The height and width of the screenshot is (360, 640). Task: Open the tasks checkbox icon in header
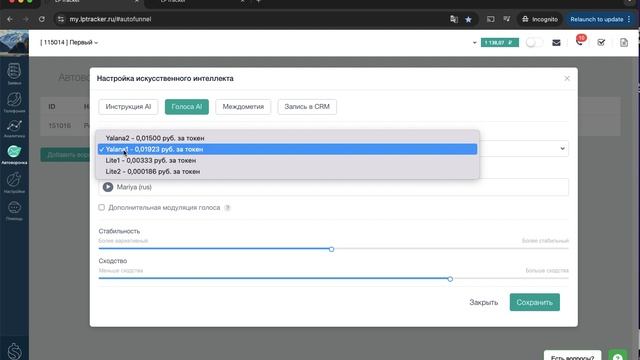click(601, 42)
